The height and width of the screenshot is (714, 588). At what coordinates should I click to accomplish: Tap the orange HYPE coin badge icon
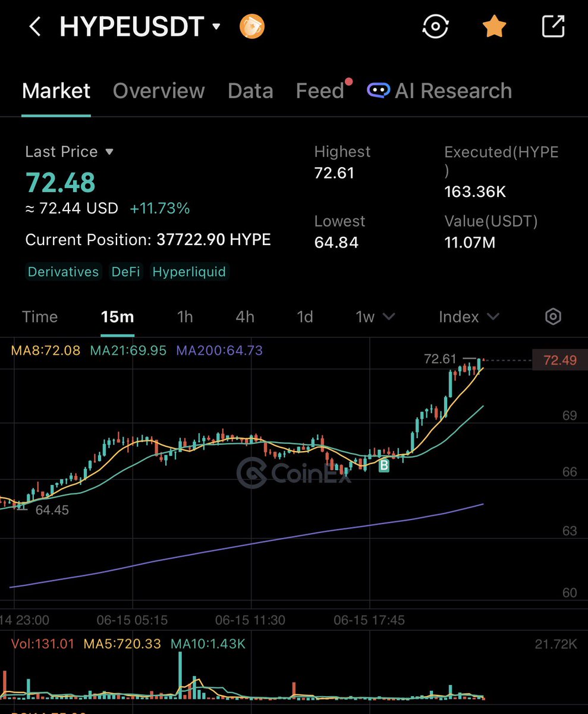tap(252, 27)
